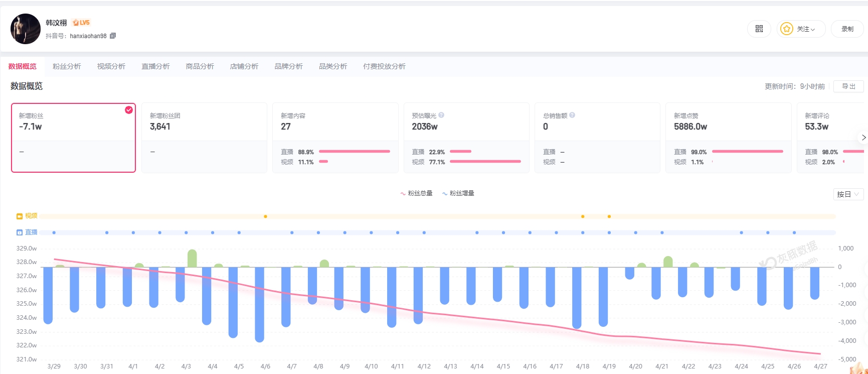Click the 视频 row icon above chart

click(20, 216)
